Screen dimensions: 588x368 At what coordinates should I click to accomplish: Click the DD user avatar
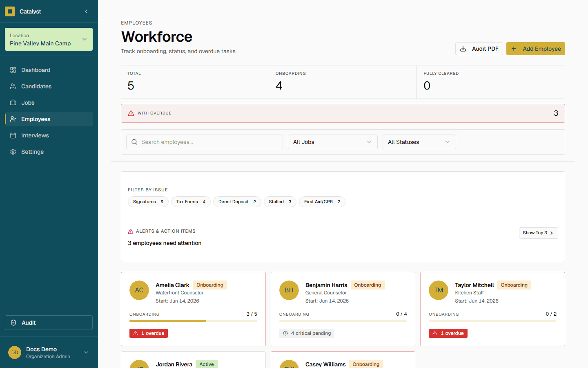coord(15,352)
